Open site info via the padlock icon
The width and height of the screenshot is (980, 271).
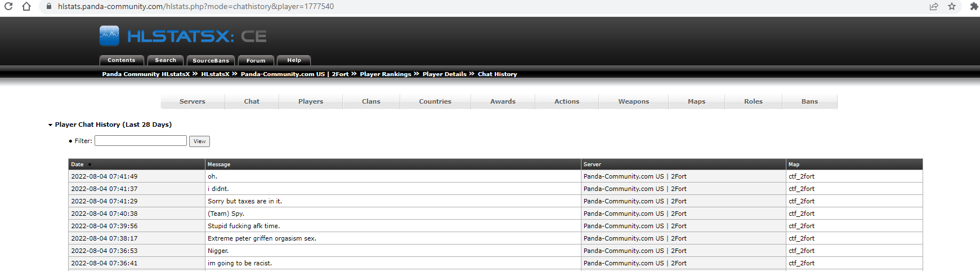pos(49,7)
